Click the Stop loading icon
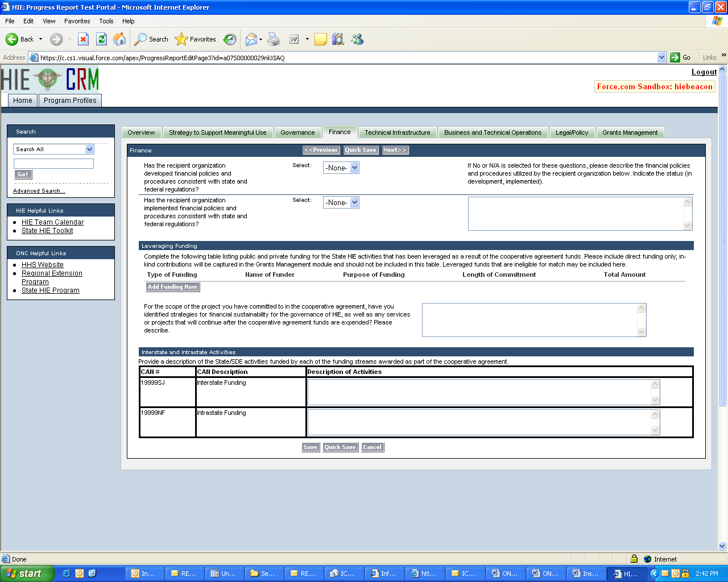Screen dimensions: 728x582 click(83, 39)
